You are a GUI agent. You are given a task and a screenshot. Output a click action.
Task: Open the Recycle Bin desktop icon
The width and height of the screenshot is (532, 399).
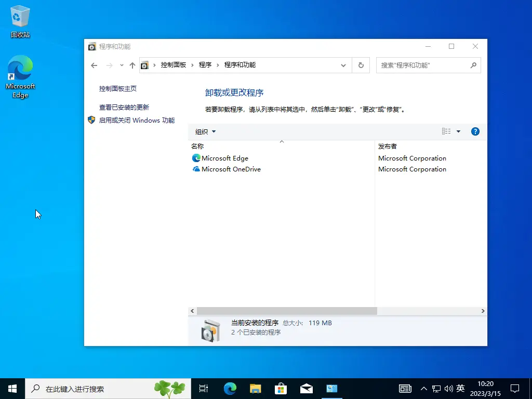point(20,21)
